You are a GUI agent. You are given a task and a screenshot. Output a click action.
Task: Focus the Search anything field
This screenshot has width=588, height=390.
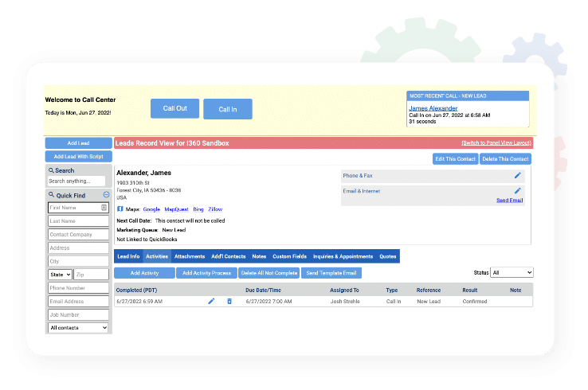76,181
